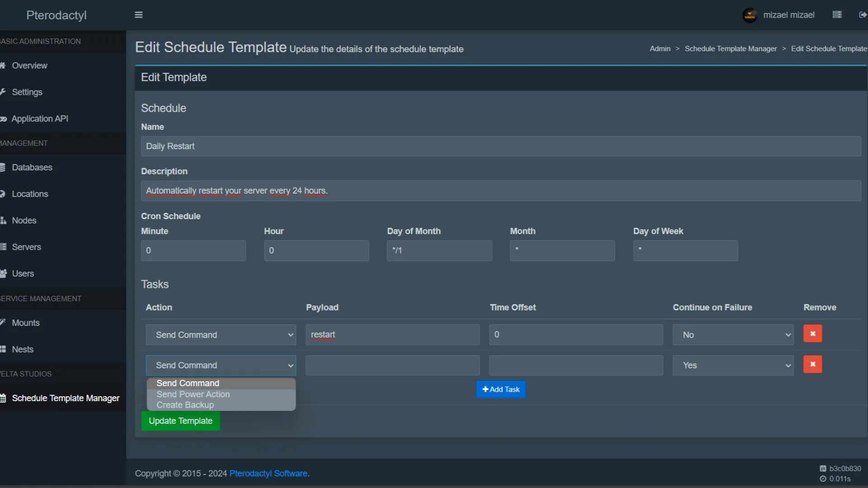Click the logout icon at top right
The width and height of the screenshot is (868, 488).
tap(862, 15)
